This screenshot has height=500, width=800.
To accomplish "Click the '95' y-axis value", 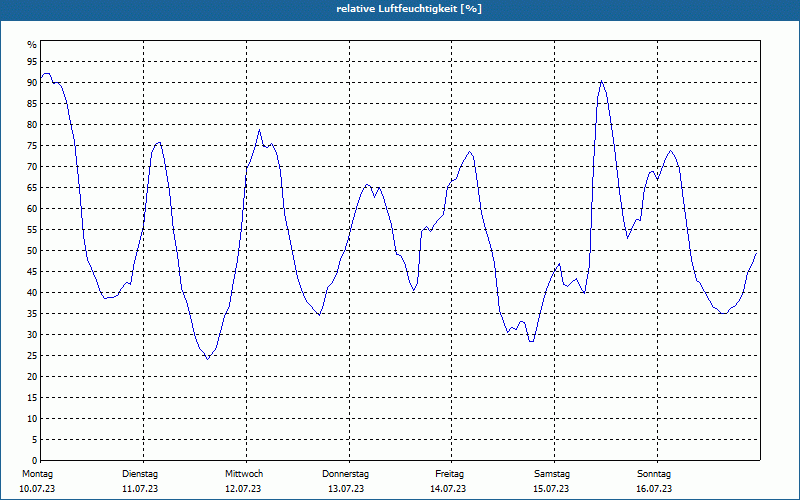I will [x=32, y=62].
